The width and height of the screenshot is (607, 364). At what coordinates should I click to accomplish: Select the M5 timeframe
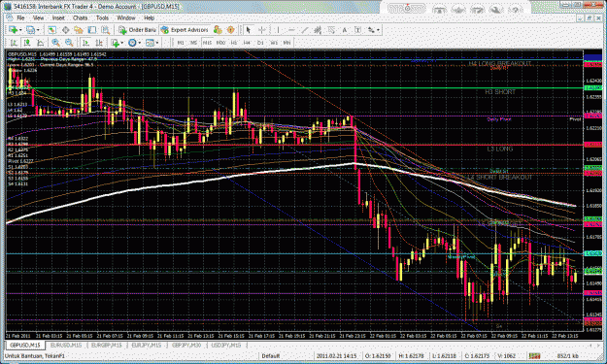click(193, 43)
